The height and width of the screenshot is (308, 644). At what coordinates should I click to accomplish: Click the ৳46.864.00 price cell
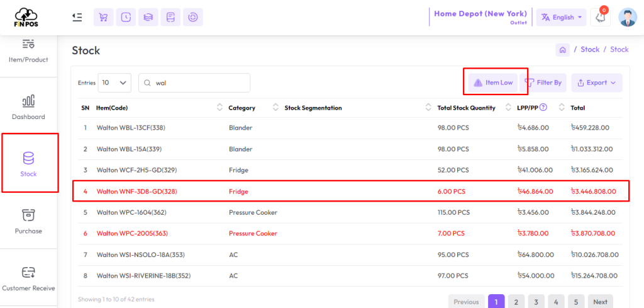coord(535,191)
